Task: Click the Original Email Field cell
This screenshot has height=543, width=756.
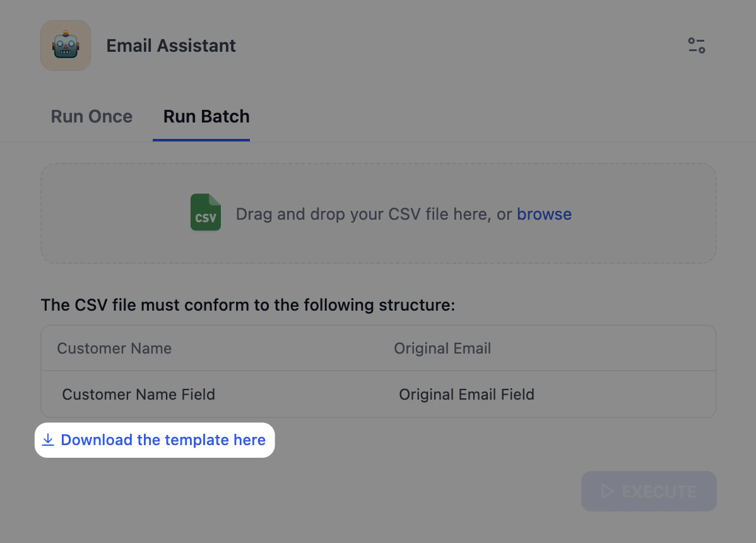Action: point(466,395)
